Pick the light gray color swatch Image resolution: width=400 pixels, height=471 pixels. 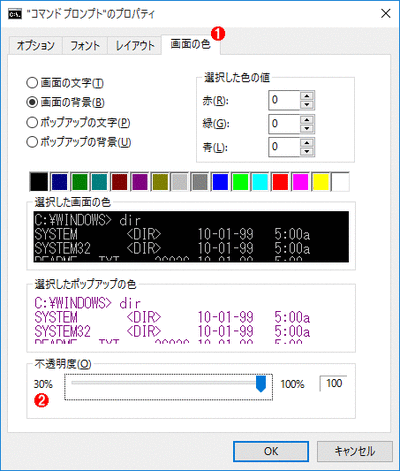click(180, 182)
